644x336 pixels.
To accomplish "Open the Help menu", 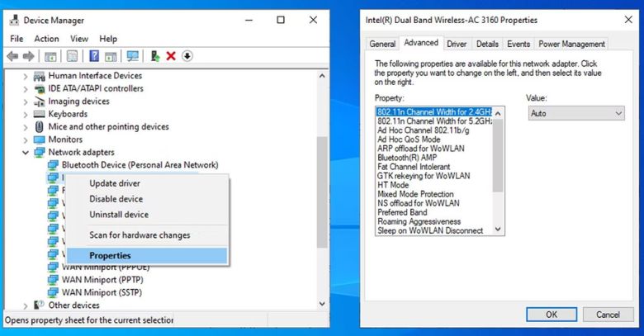I will [108, 39].
